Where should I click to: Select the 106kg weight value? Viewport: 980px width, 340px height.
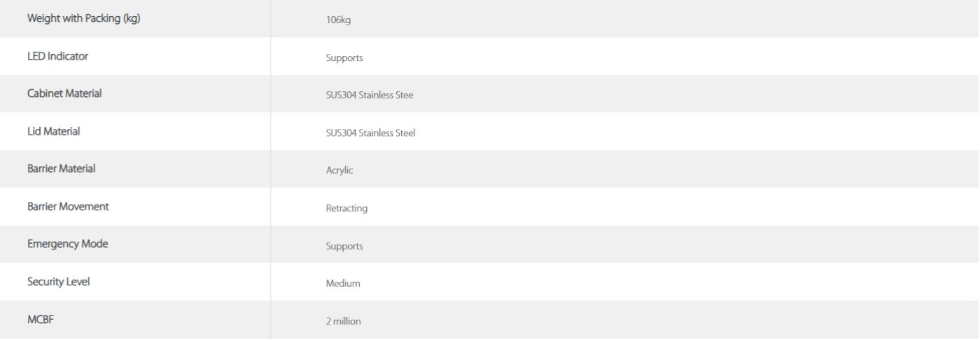pyautogui.click(x=338, y=20)
